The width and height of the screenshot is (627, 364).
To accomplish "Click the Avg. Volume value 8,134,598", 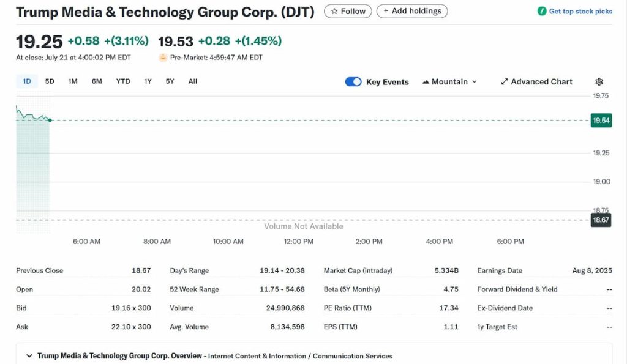I will [287, 327].
